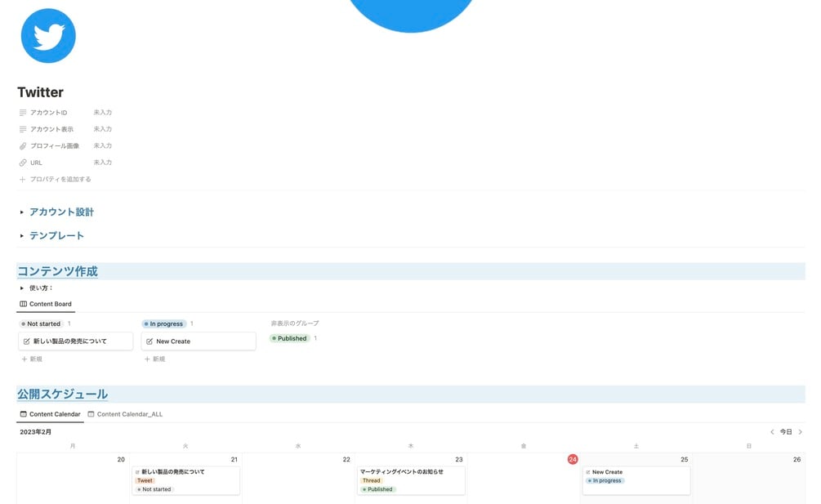
Task: Click the In progress column status tag
Action: [164, 324]
